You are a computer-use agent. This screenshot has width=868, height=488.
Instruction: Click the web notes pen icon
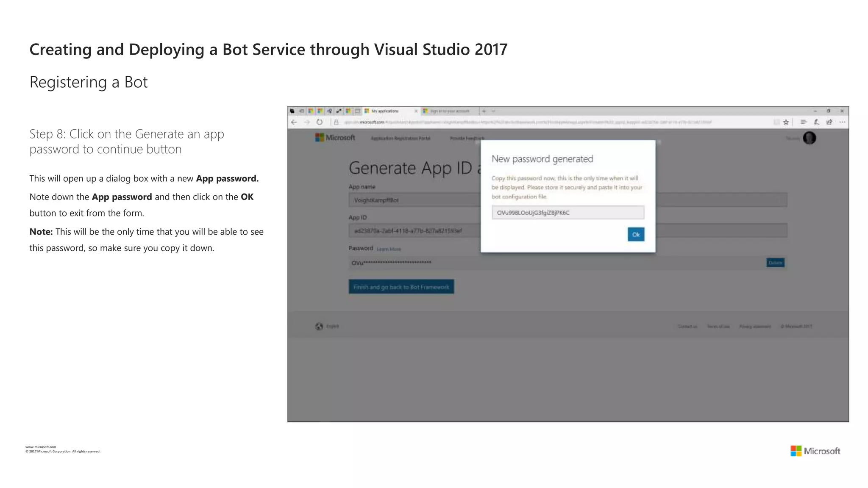[x=816, y=122]
